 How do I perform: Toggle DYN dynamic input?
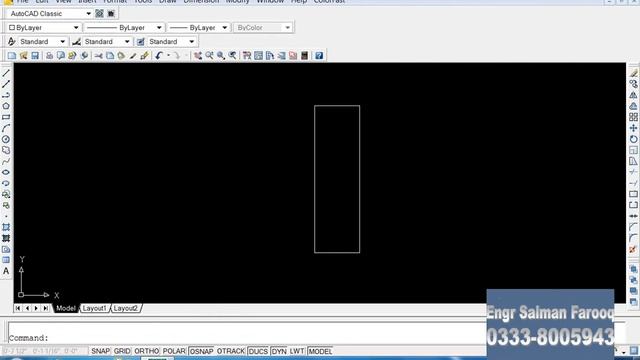(279, 351)
